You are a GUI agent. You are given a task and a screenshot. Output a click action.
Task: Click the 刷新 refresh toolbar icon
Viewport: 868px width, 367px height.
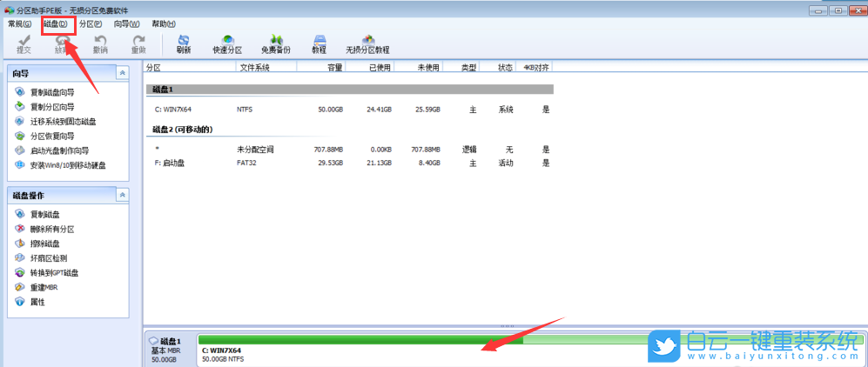click(x=184, y=43)
